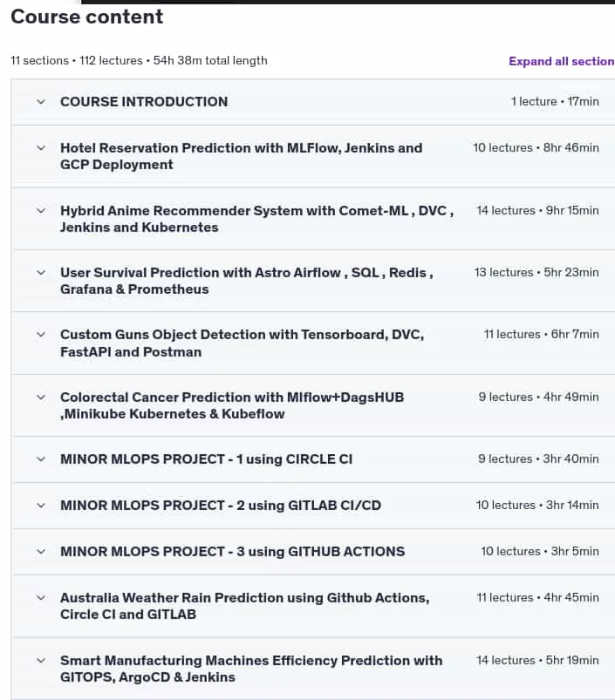
Task: Select MINOR MLOPS PROJECT - 2 GITLAB title
Action: [221, 506]
